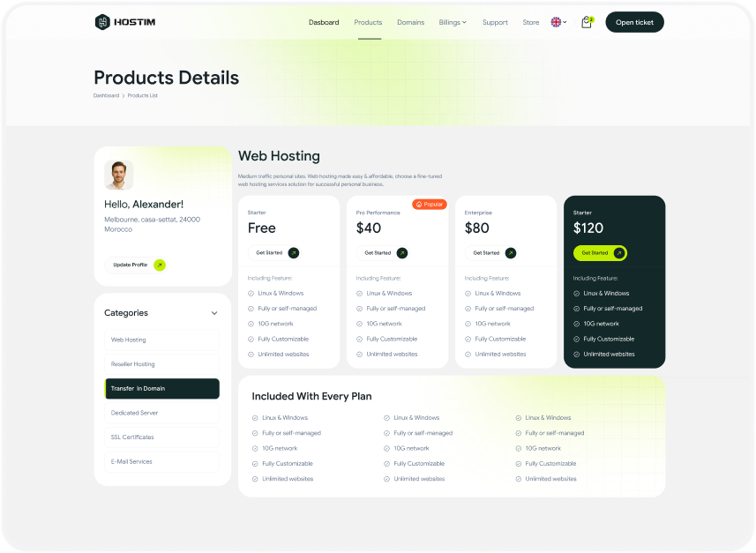The image size is (756, 553).
Task: Click the arrow icon in $80 plan's Get Started
Action: point(511,253)
